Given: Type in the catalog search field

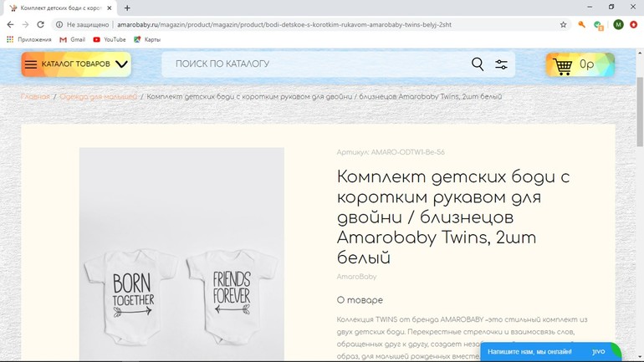Looking at the screenshot, I should click(x=318, y=64).
